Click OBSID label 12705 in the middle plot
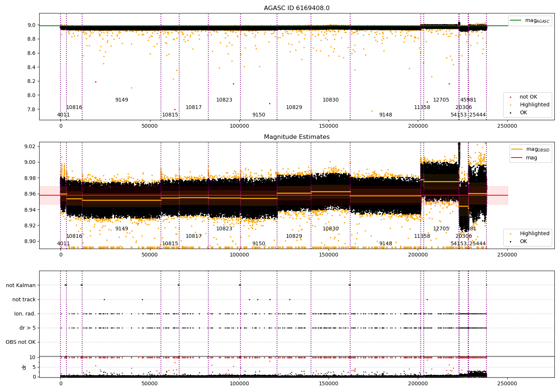560x392 pixels. tap(441, 229)
